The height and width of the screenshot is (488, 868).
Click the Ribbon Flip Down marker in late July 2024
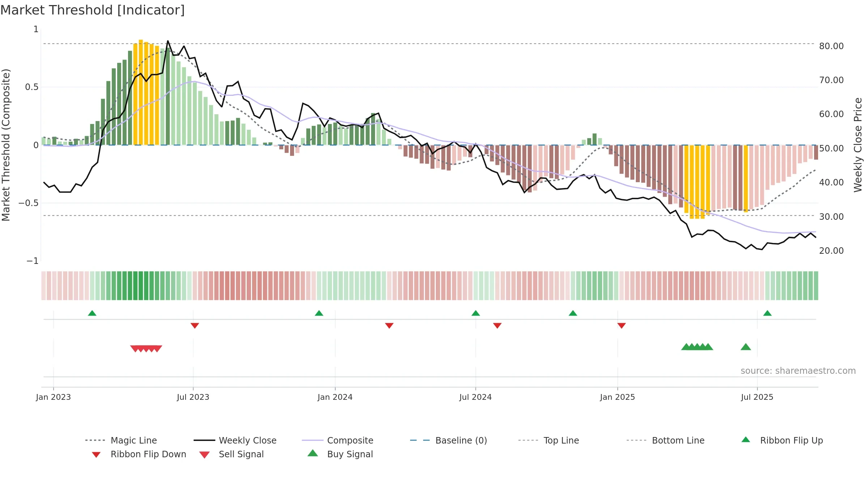pyautogui.click(x=497, y=326)
